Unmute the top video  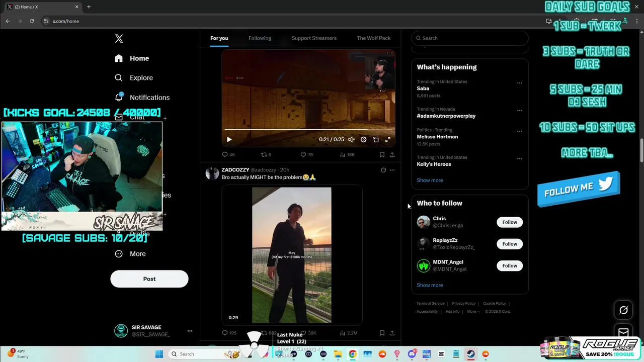pos(352,140)
